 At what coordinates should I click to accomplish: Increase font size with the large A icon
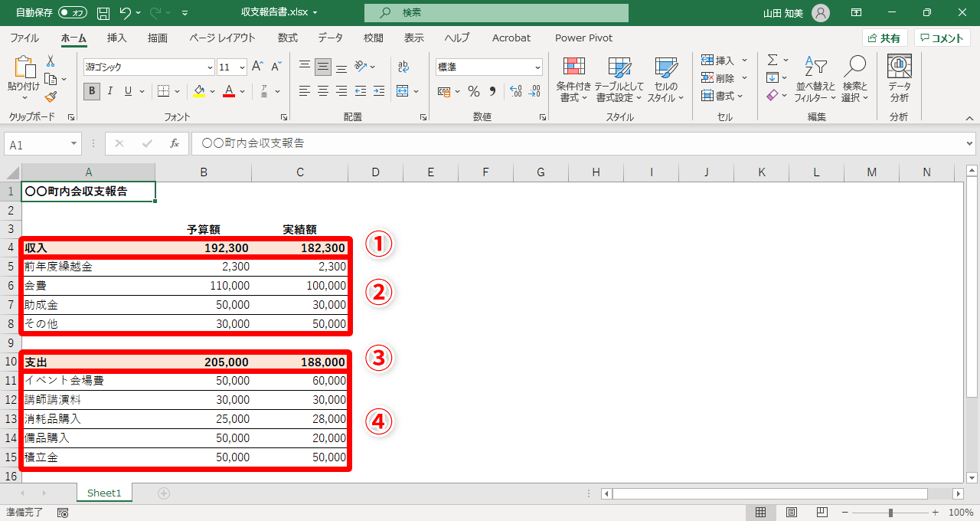pos(257,67)
